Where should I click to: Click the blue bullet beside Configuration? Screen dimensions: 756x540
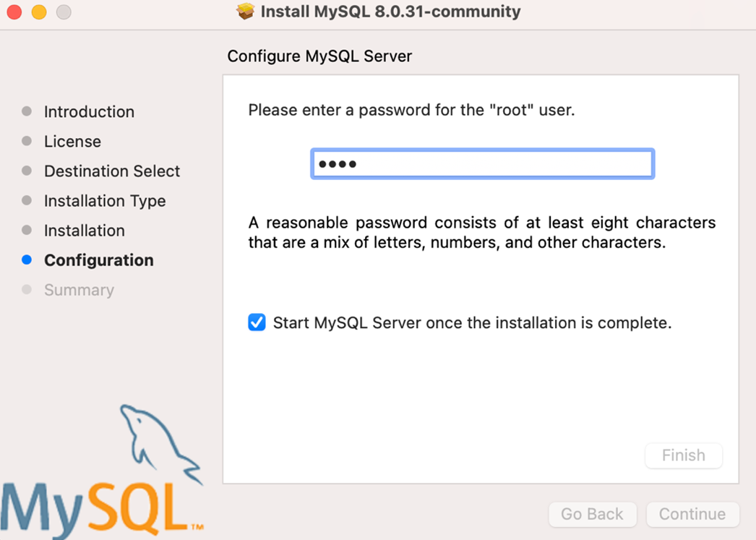click(27, 260)
